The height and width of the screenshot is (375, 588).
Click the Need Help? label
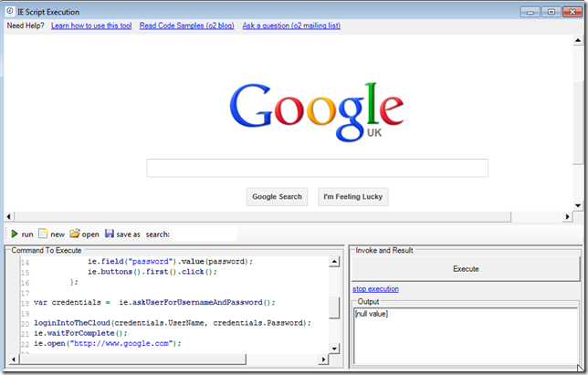pos(26,26)
